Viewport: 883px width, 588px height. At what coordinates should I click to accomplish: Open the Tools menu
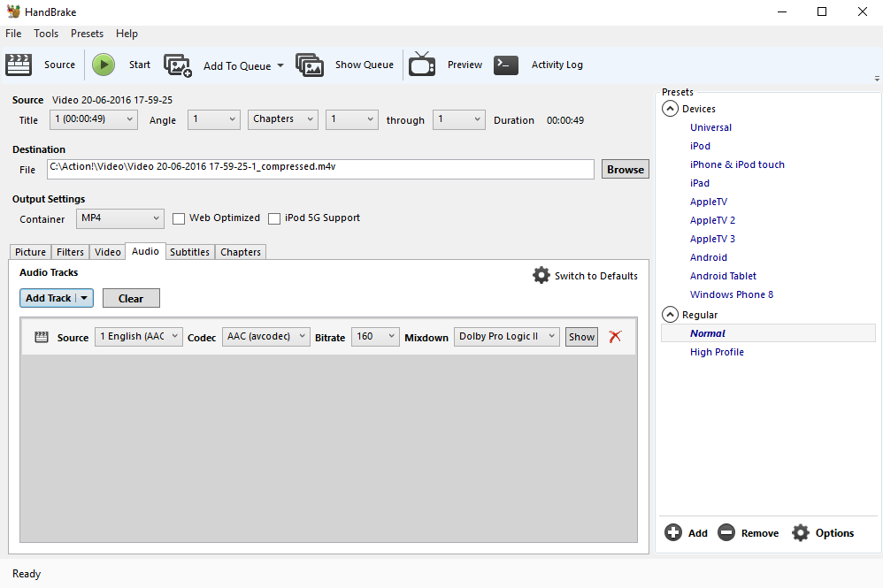(x=46, y=34)
